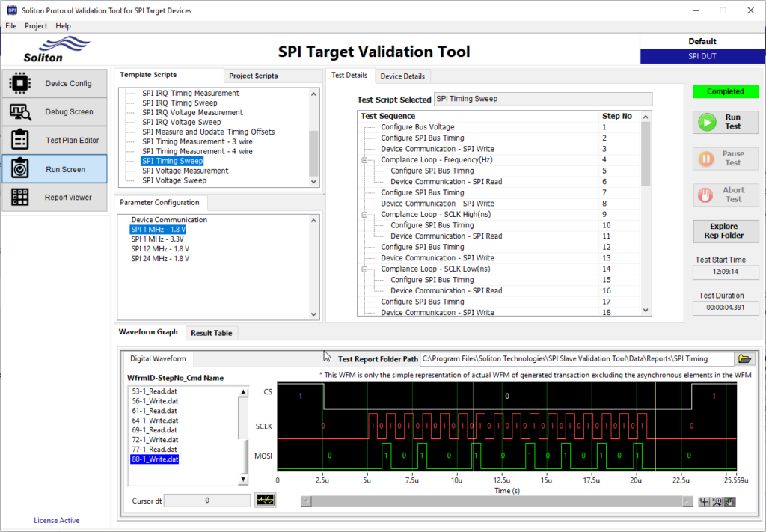Collapse the Compliance Loop - Frequency(Hz) node
Image resolution: width=766 pixels, height=532 pixels.
(x=364, y=159)
